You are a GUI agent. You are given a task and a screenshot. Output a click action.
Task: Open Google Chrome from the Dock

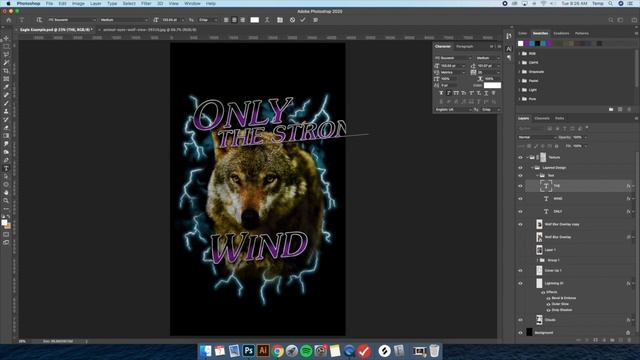278,351
